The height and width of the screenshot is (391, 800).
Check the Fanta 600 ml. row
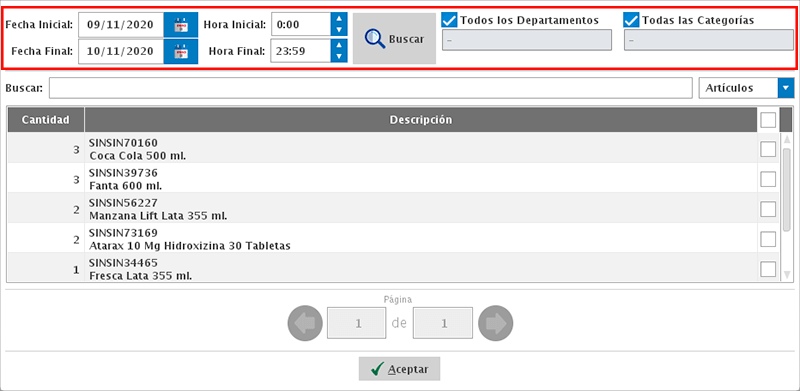point(768,179)
